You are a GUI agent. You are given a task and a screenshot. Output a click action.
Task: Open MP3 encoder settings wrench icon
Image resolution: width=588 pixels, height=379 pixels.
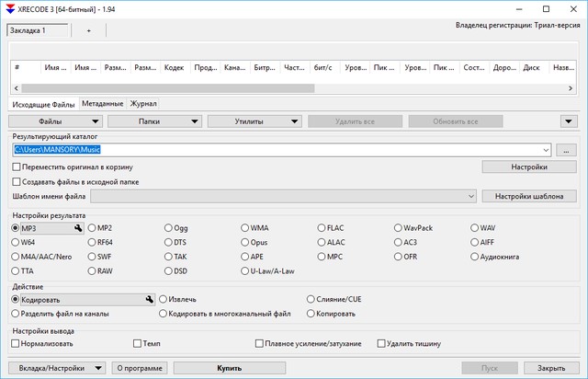pos(79,227)
